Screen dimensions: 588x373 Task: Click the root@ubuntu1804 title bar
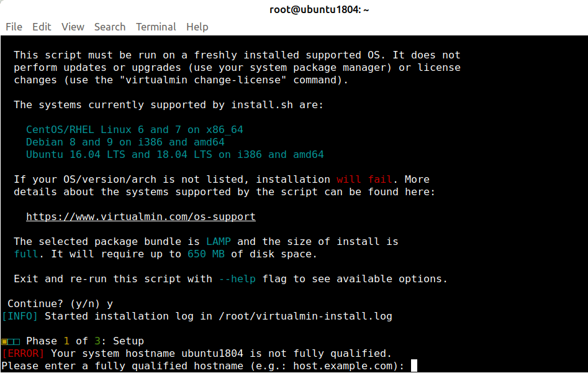click(319, 9)
